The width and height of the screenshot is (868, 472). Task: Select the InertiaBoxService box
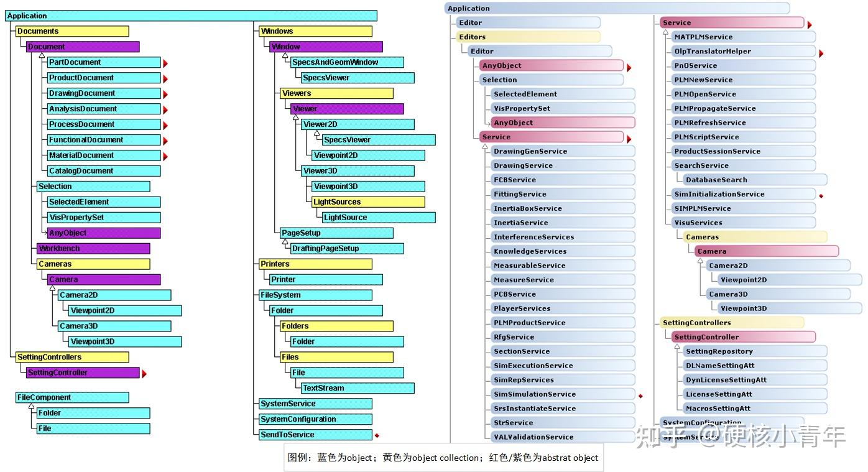pyautogui.click(x=563, y=208)
